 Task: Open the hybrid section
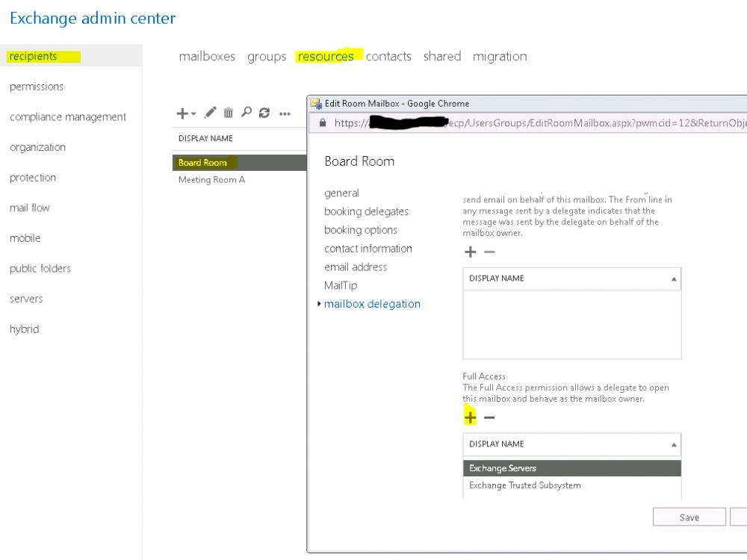[x=25, y=329]
